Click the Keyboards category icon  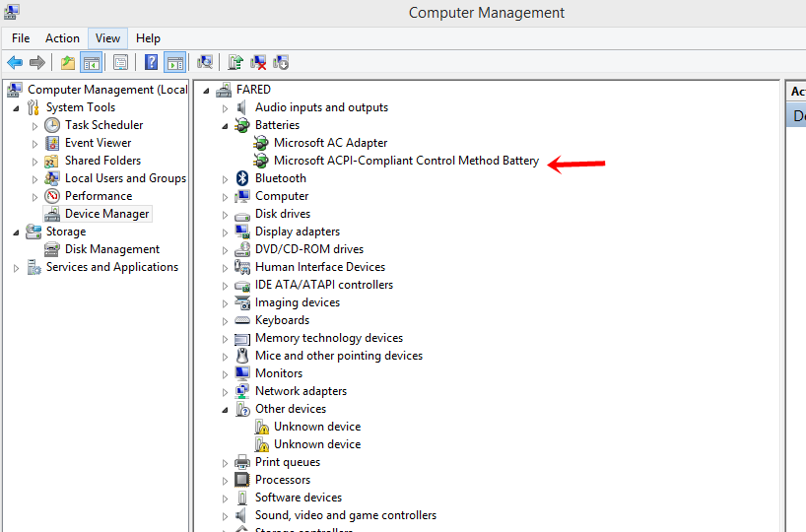point(242,320)
